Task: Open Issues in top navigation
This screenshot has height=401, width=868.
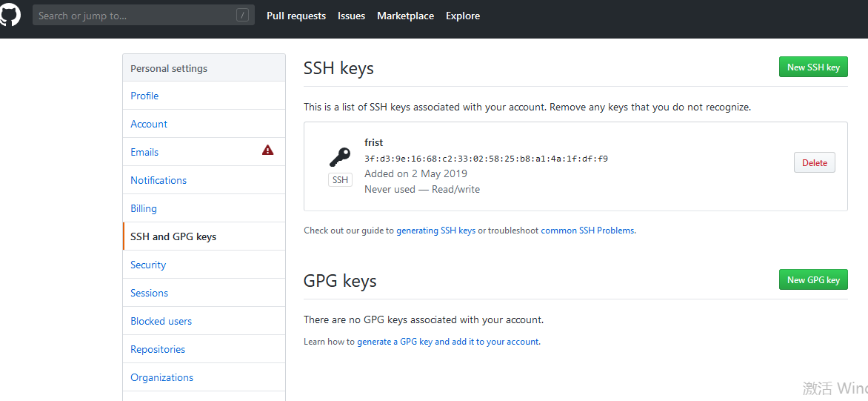Action: click(x=351, y=16)
